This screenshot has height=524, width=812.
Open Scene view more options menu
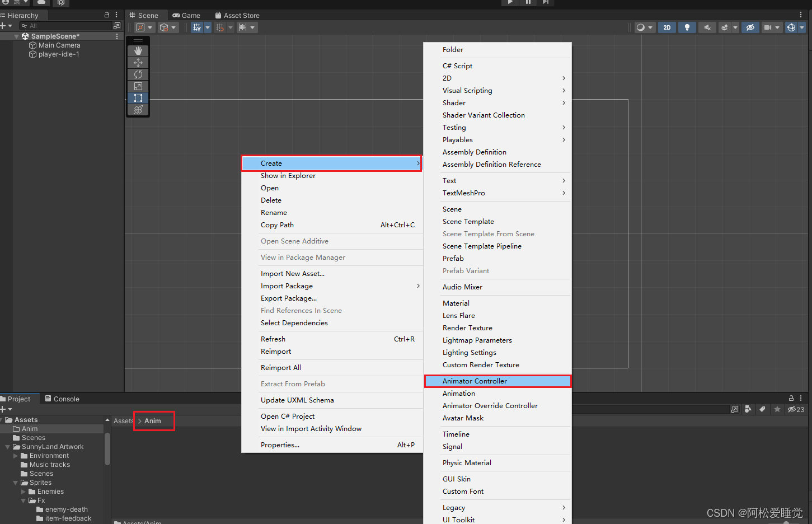pyautogui.click(x=801, y=15)
